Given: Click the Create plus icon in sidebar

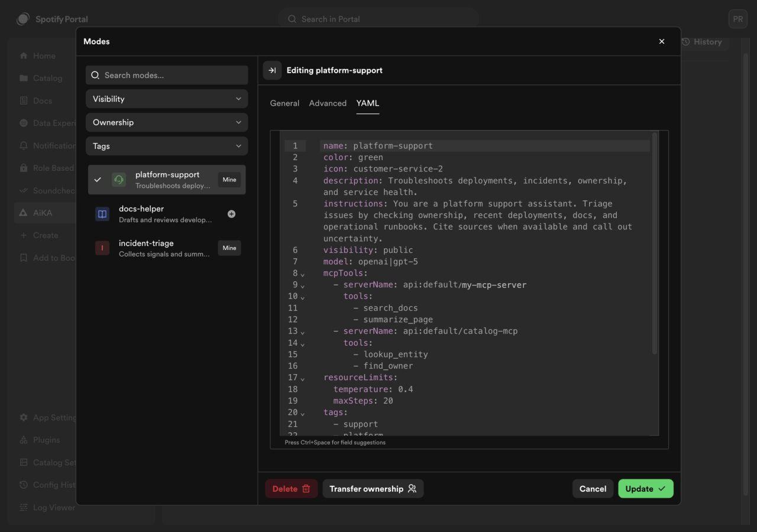Looking at the screenshot, I should (x=24, y=235).
